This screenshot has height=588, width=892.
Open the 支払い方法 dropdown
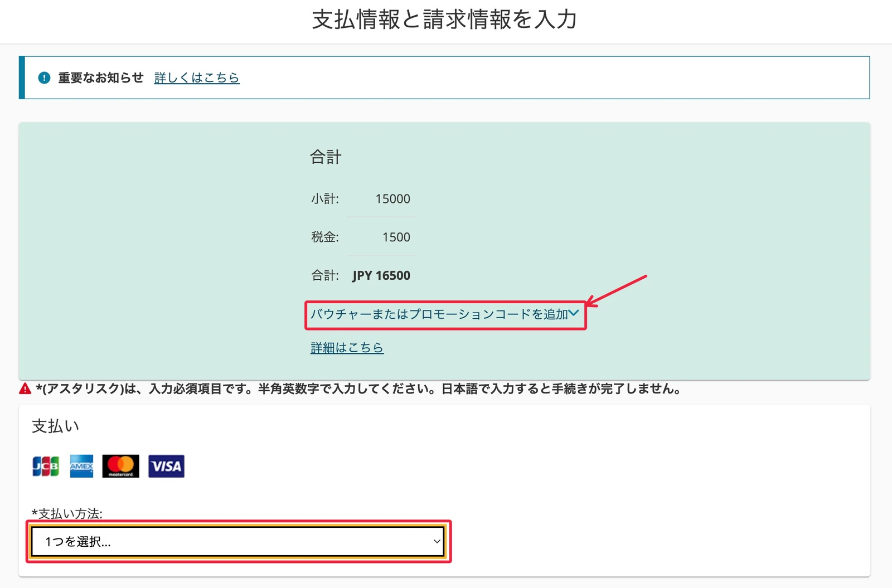click(238, 541)
